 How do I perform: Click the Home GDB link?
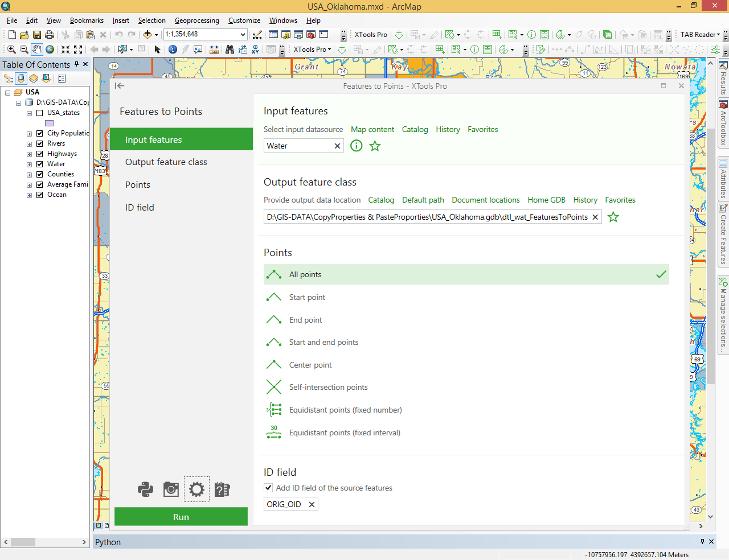[x=546, y=200]
